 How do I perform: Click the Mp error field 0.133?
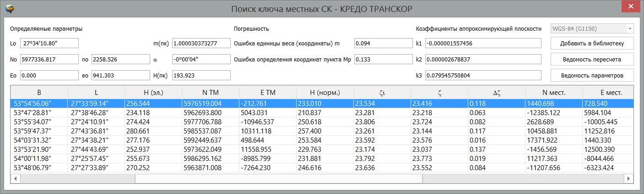[384, 59]
